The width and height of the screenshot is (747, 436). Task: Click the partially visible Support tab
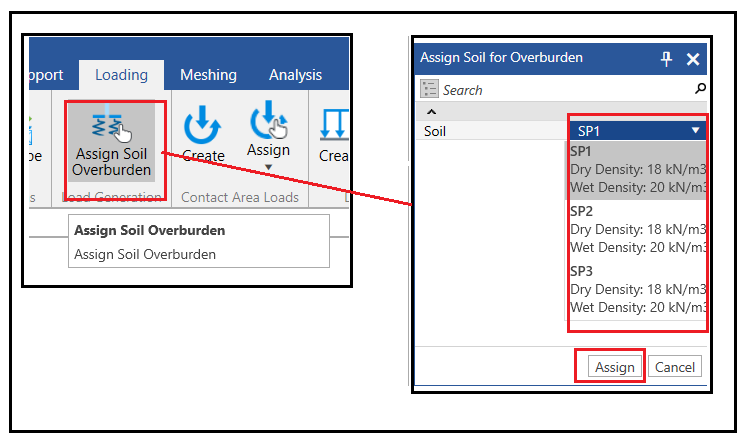[46, 75]
